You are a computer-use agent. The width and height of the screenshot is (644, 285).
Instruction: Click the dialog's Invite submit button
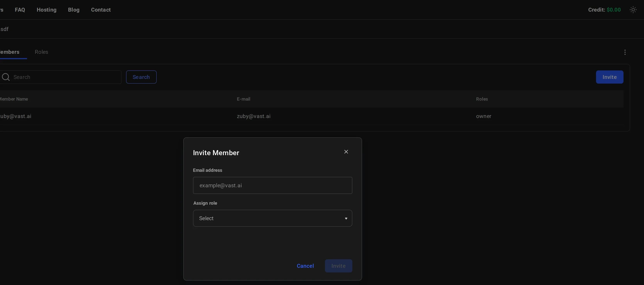point(338,266)
